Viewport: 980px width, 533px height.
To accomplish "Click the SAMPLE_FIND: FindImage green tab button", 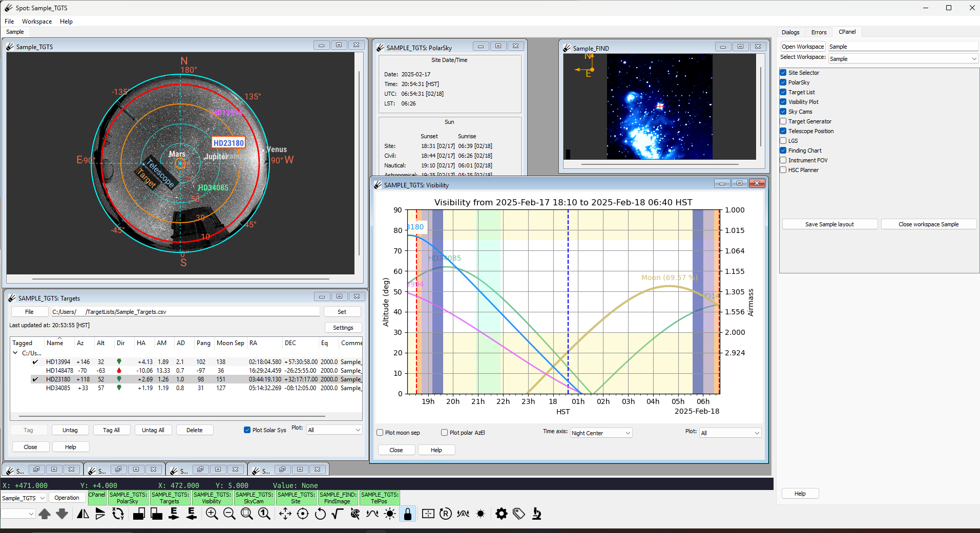I will [x=338, y=498].
